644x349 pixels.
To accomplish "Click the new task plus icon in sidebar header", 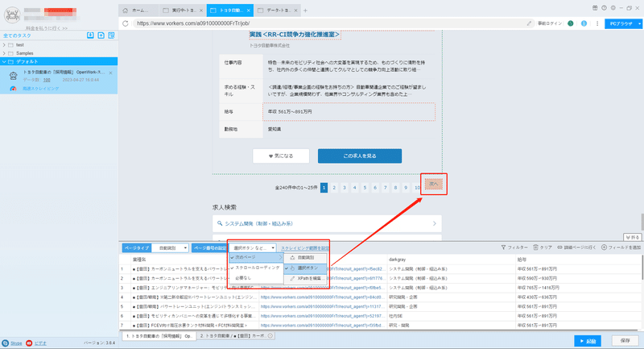I will [101, 35].
